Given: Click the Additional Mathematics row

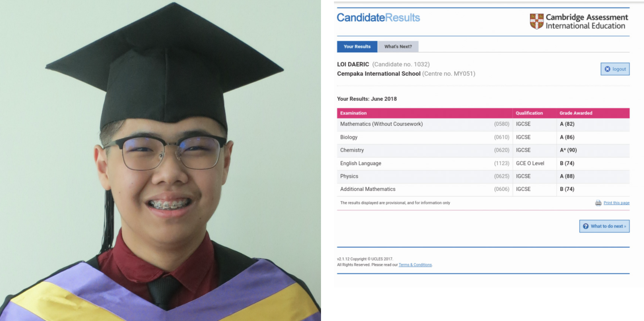Looking at the screenshot, I should (x=483, y=189).
